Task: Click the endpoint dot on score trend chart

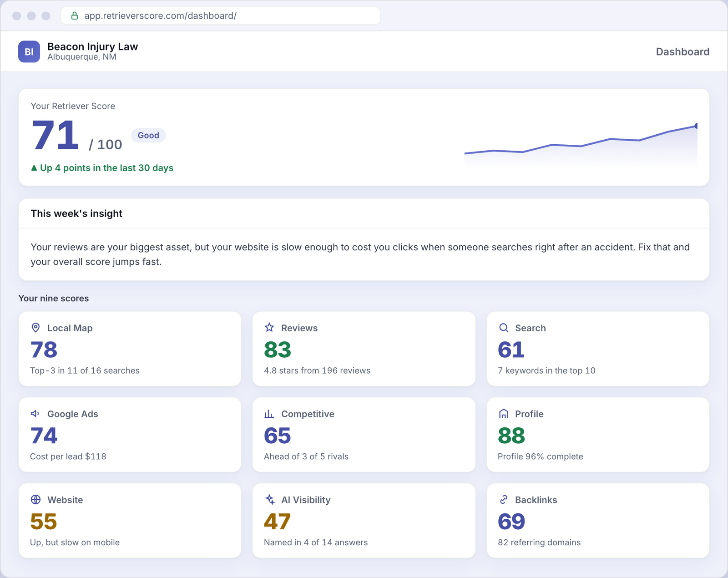Action: point(696,126)
